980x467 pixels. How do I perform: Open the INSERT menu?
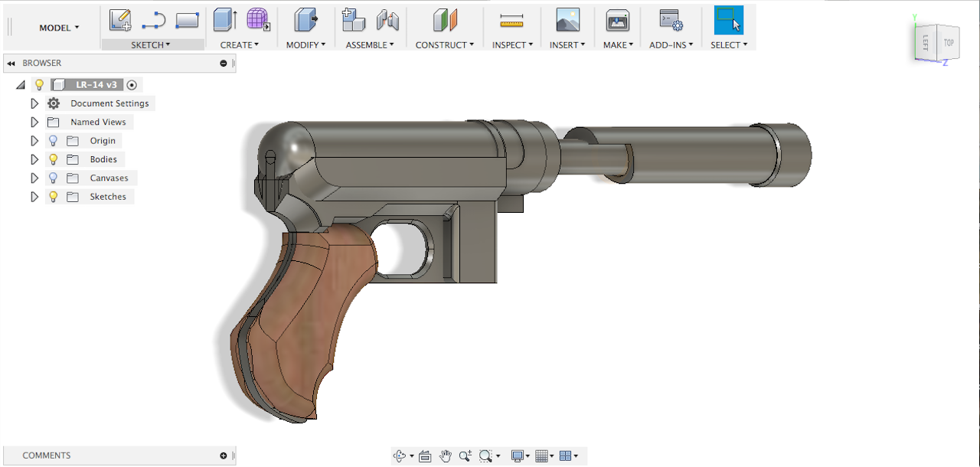click(567, 45)
